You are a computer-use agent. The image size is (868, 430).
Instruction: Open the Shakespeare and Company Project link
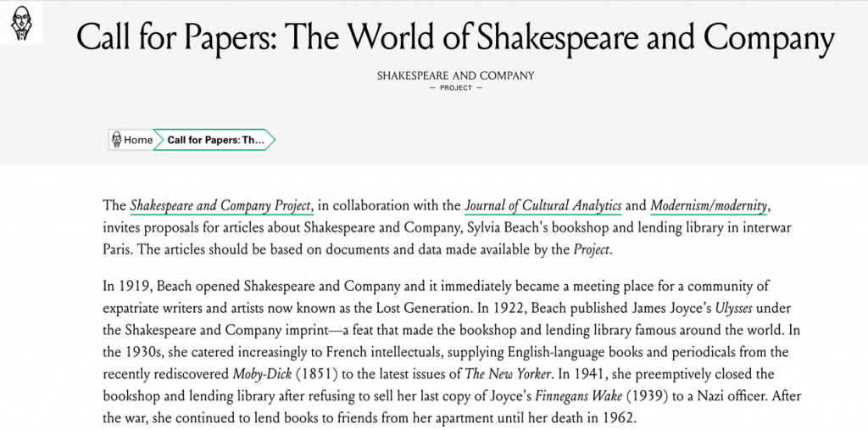point(222,206)
